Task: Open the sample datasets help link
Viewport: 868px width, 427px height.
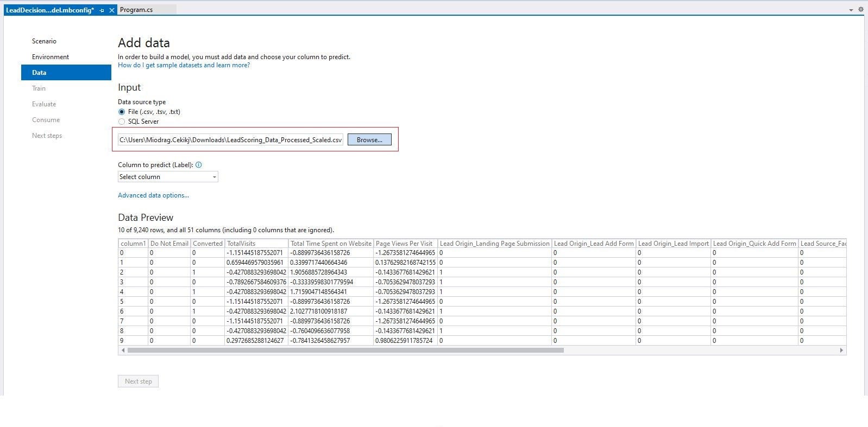Action: [x=184, y=65]
